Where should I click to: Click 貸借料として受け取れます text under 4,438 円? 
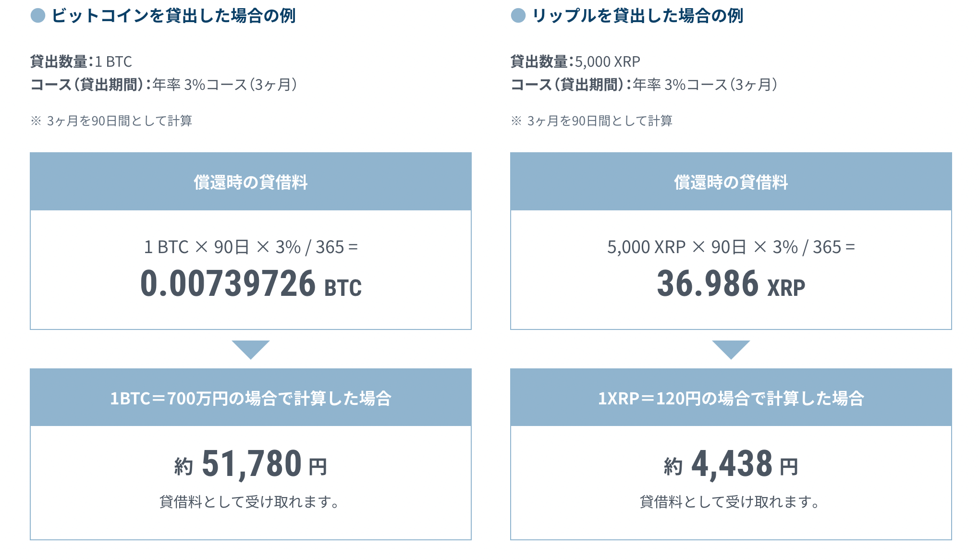pyautogui.click(x=731, y=502)
